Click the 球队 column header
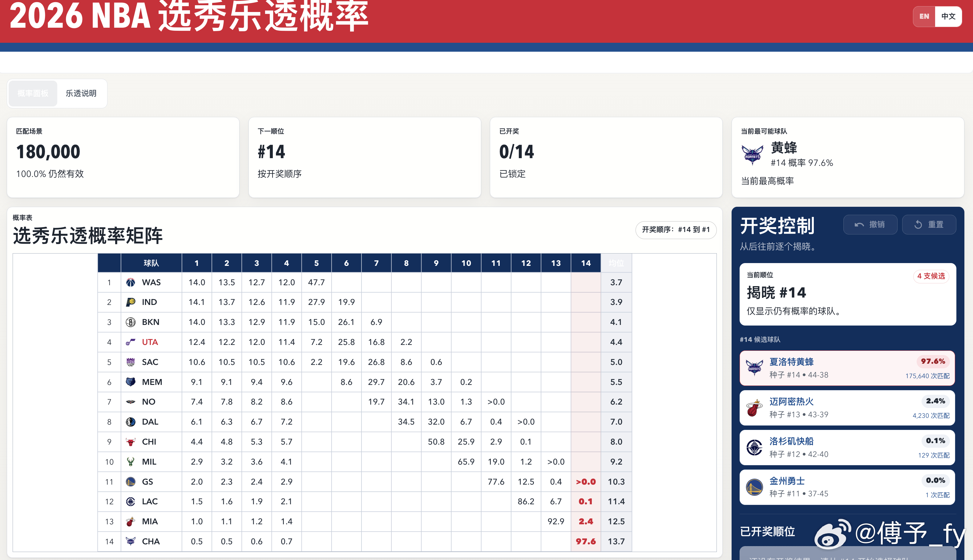Screen dimensions: 973x560 [x=151, y=263]
